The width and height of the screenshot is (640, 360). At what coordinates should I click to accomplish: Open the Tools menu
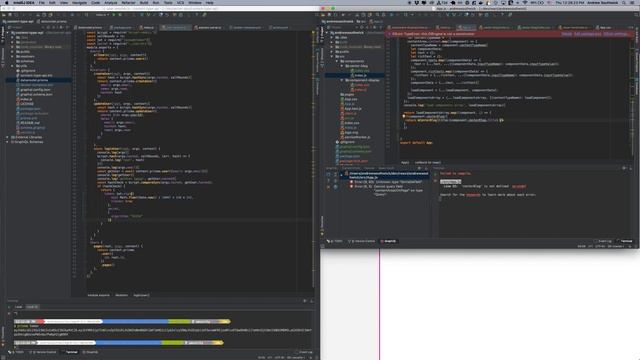coord(168,2)
